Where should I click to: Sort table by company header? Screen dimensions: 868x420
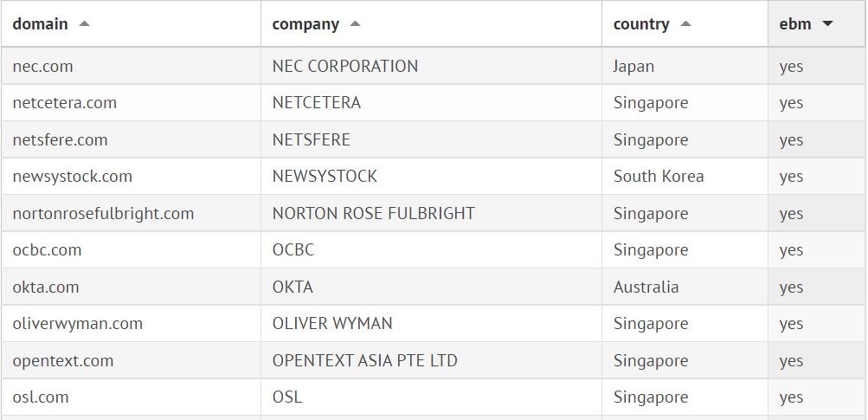[x=305, y=24]
